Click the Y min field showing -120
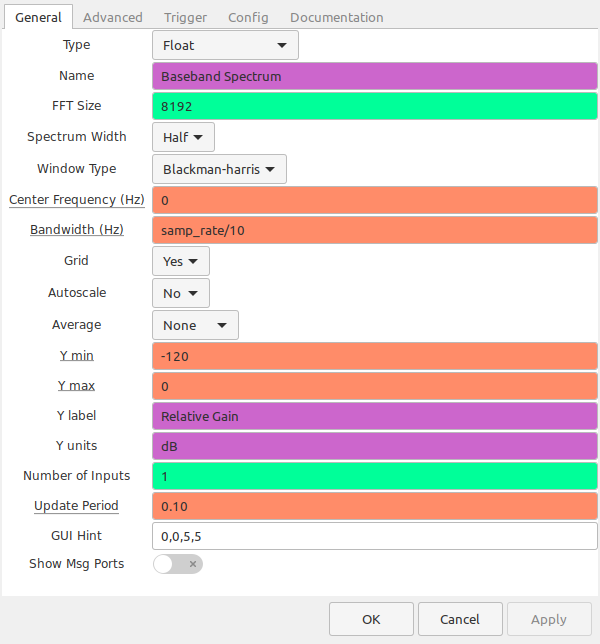Image resolution: width=600 pixels, height=644 pixels. (x=375, y=356)
